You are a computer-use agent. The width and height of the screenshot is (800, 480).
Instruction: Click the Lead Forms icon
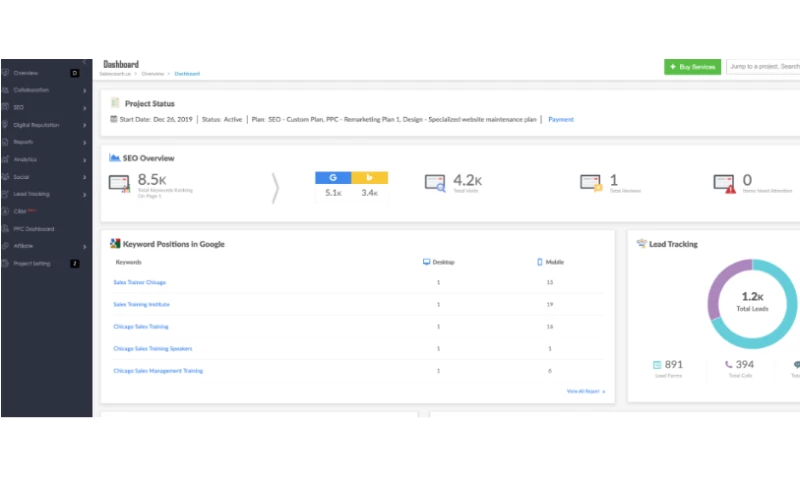pos(657,365)
